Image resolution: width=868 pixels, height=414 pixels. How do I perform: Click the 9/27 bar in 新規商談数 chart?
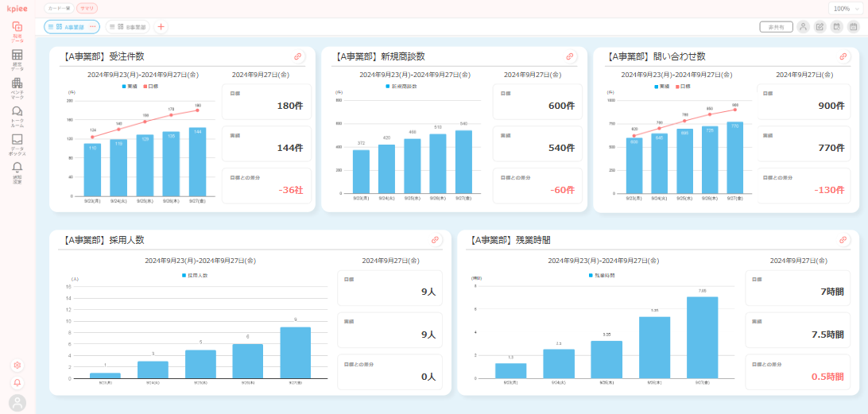pos(463,163)
